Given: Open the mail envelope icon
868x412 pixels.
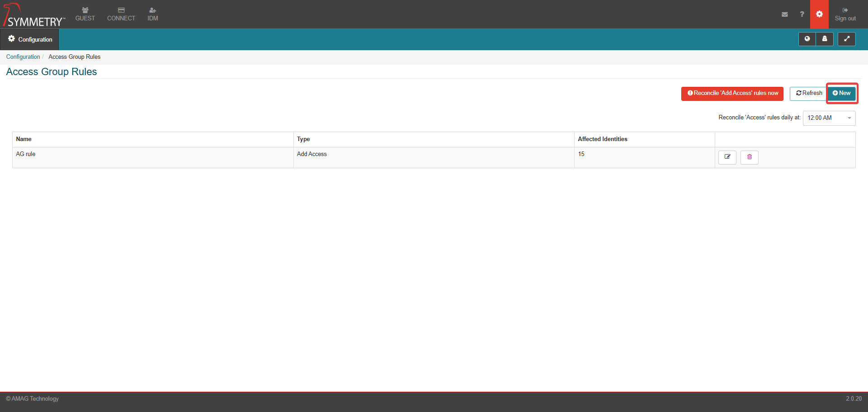Looking at the screenshot, I should pyautogui.click(x=785, y=14).
